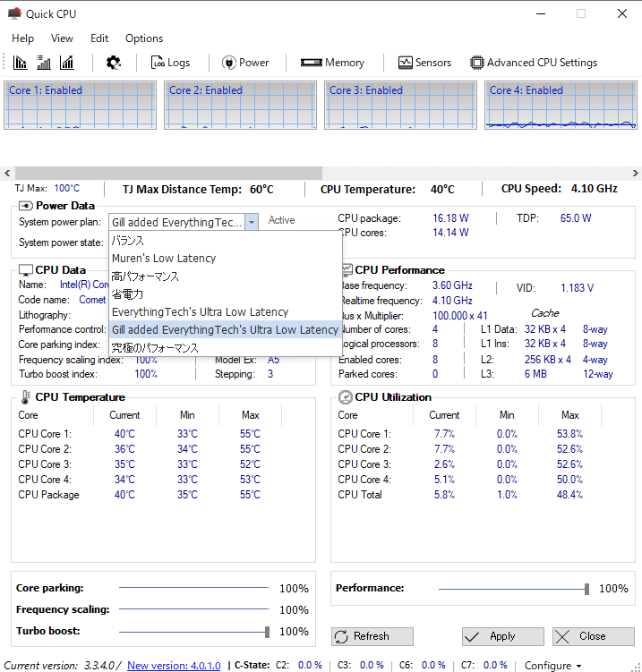Open the Logs toolbar item
The width and height of the screenshot is (642, 672).
click(170, 63)
